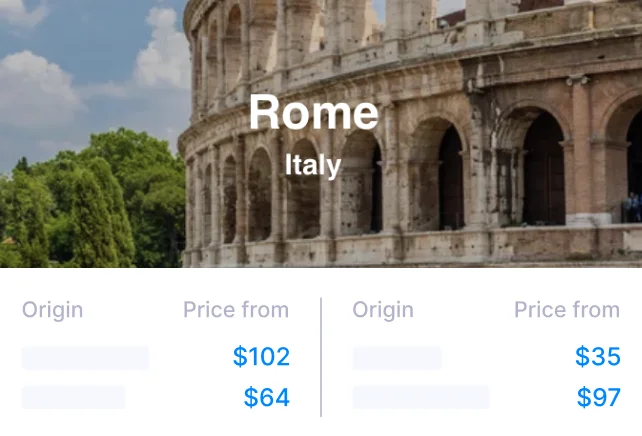The width and height of the screenshot is (642, 436).
Task: Choose the $102 flight price
Action: tap(261, 357)
